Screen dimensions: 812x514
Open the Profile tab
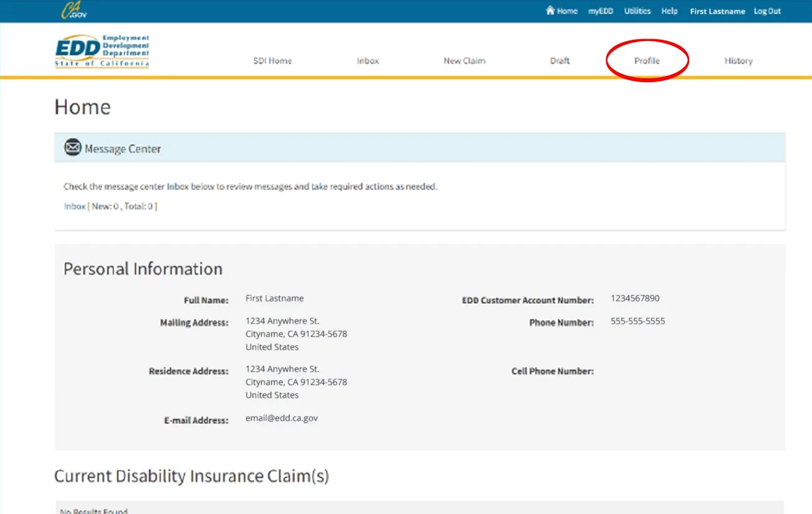(x=647, y=61)
